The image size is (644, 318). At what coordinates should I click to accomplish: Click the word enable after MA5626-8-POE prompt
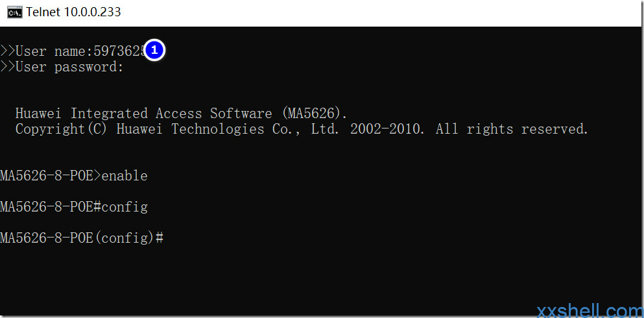point(125,175)
